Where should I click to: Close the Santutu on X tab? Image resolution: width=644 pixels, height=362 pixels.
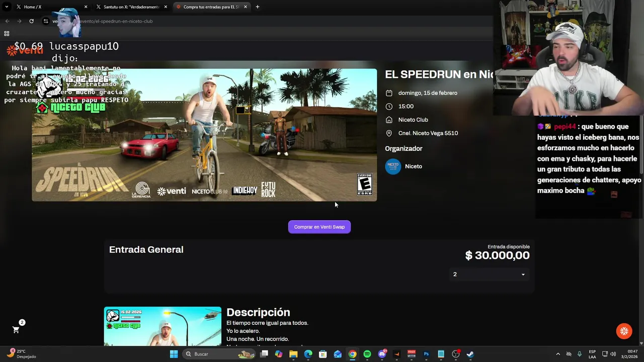(x=166, y=7)
